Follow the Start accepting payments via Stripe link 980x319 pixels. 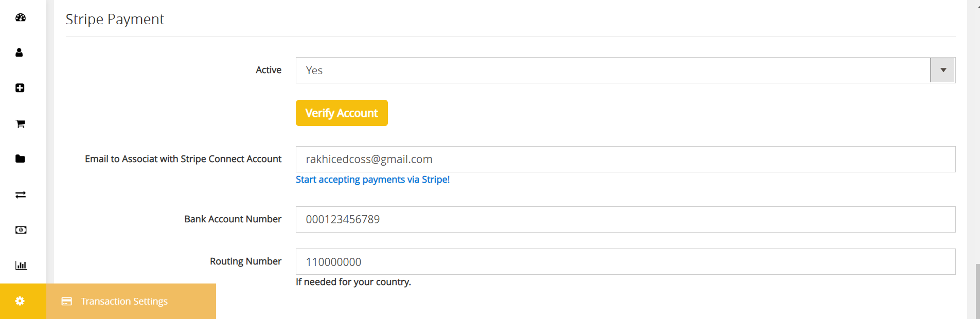pyautogui.click(x=373, y=180)
